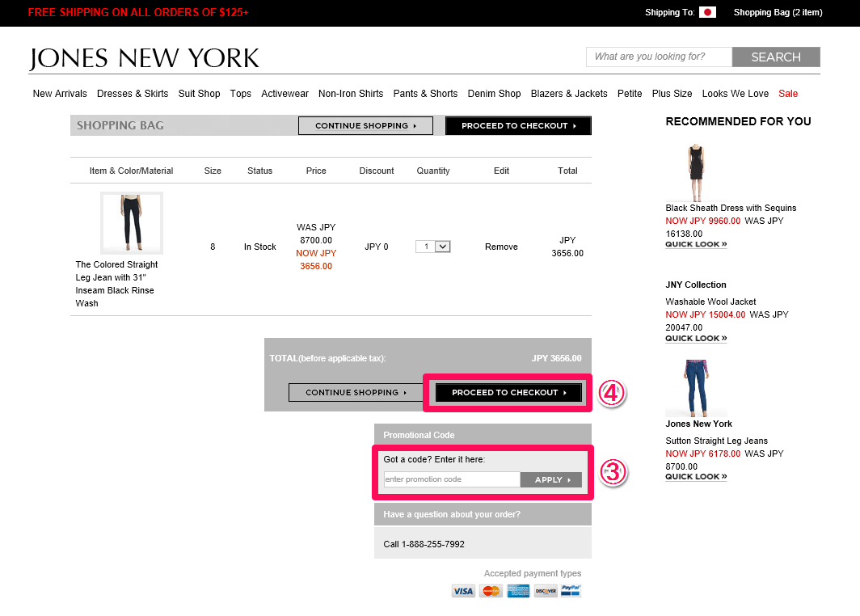Click the JNY Collection heading
Screen dimensions: 860x616
695,285
